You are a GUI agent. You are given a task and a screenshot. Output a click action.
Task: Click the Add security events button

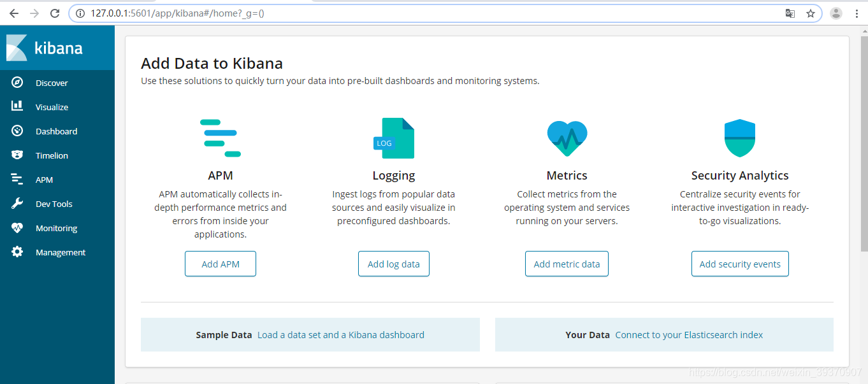(740, 264)
